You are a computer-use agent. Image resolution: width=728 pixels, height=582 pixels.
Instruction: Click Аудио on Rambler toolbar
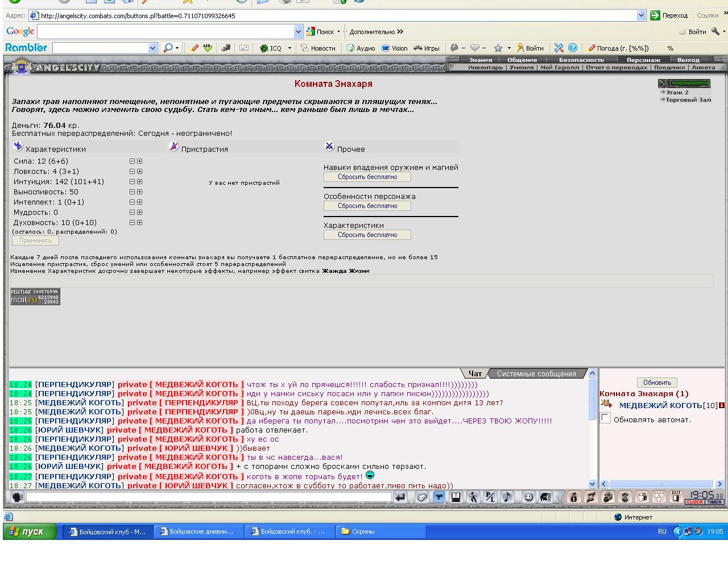(361, 48)
